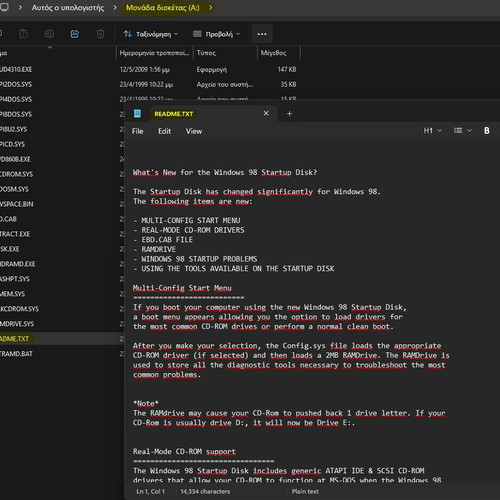500x500 pixels.
Task: Toggle Bold formatting in Notepad
Action: (x=487, y=131)
